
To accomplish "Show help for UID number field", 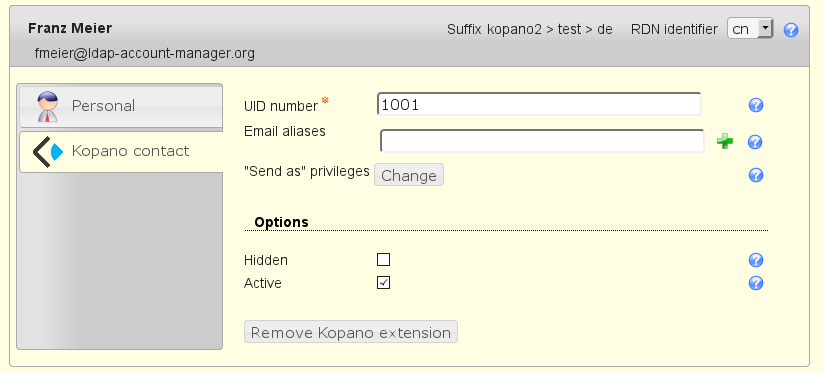I will pyautogui.click(x=755, y=105).
